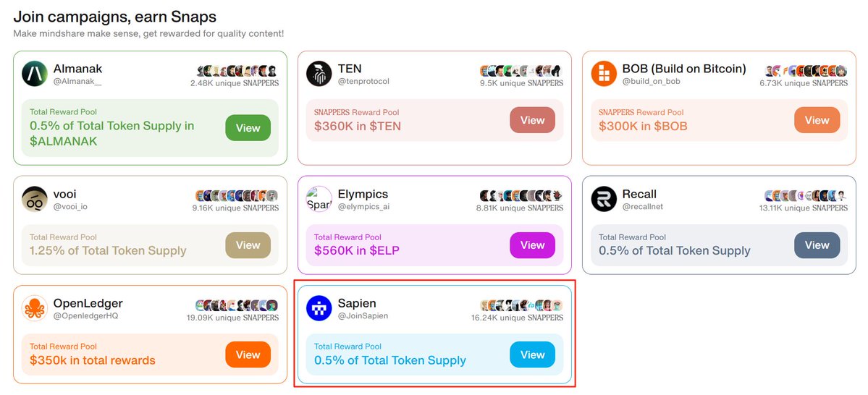The width and height of the screenshot is (868, 395).
Task: Open the OpenLedger $350k campaign View
Action: point(248,354)
